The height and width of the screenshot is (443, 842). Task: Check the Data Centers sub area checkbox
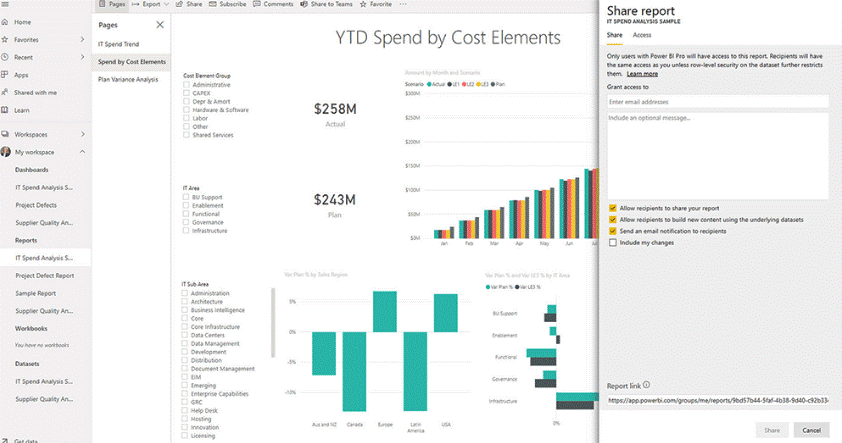185,335
